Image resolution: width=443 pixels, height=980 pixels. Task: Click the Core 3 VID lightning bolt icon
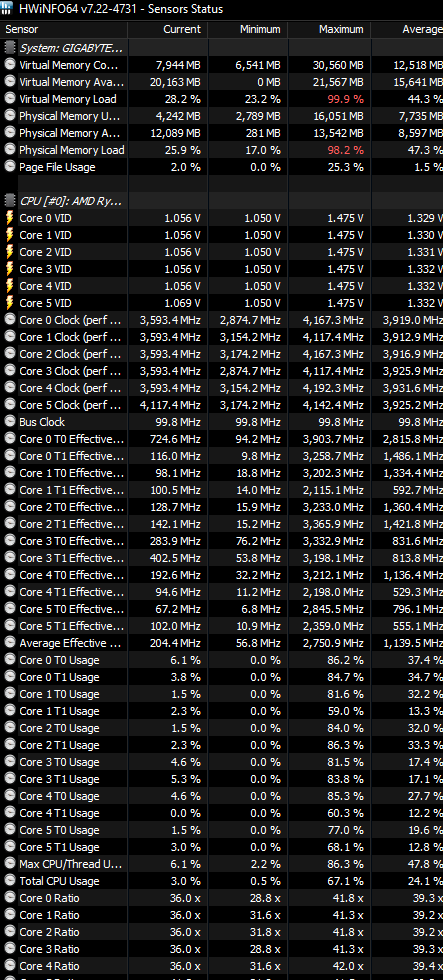point(10,269)
